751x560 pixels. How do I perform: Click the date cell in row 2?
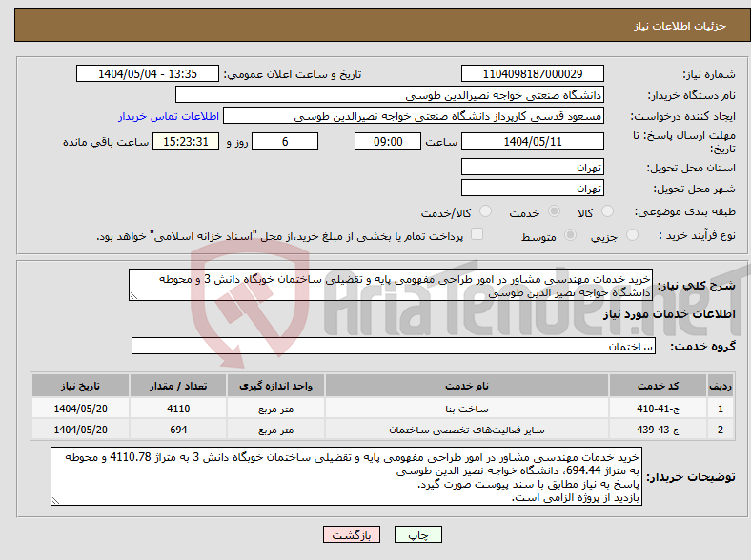click(80, 430)
